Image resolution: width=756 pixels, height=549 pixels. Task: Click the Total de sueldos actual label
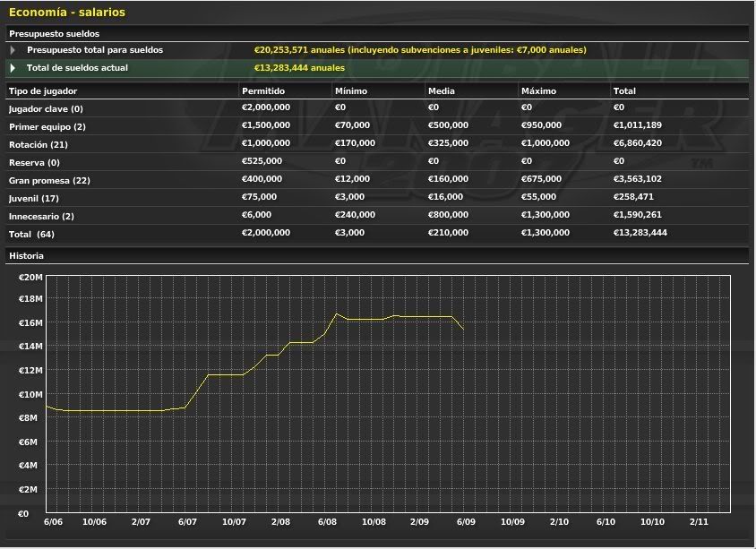tap(77, 68)
